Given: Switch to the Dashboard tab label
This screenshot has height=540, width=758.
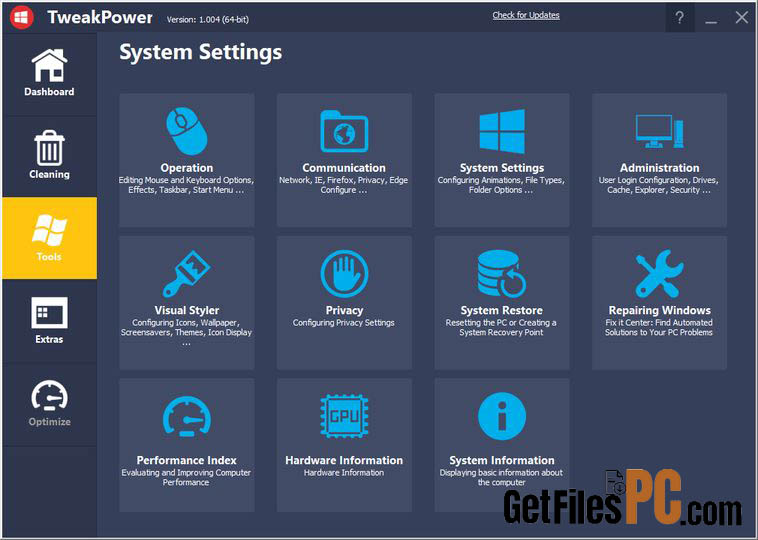Looking at the screenshot, I should coord(49,92).
